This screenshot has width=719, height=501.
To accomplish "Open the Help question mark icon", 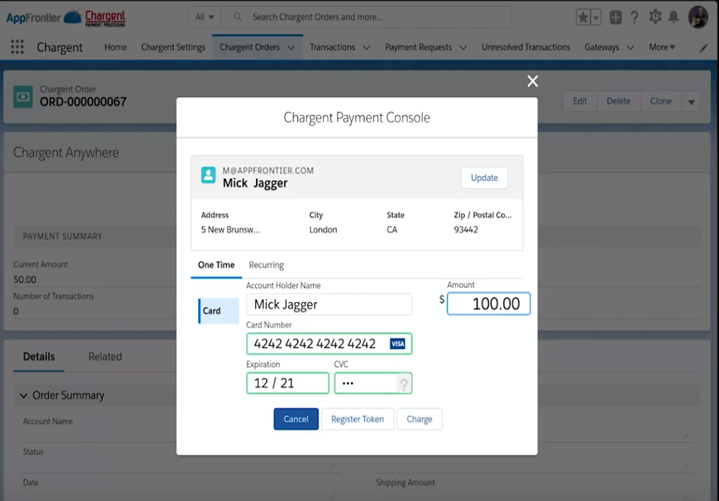I will (634, 17).
